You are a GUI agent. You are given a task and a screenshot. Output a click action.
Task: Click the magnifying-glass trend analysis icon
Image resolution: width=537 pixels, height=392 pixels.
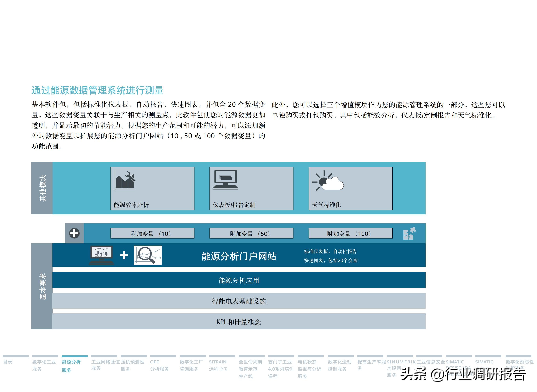148,256
